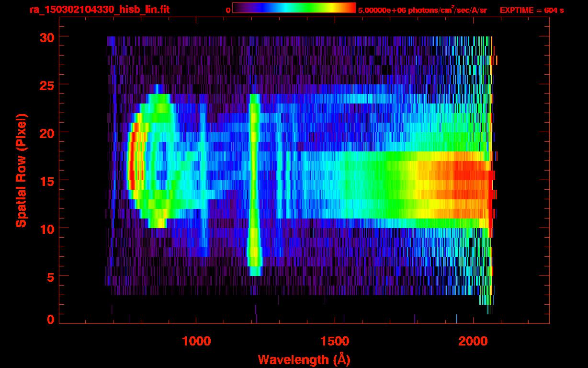Click the file name ra_150302104330_hisb_lin.fit
The image size is (588, 368).
pyautogui.click(x=99, y=10)
